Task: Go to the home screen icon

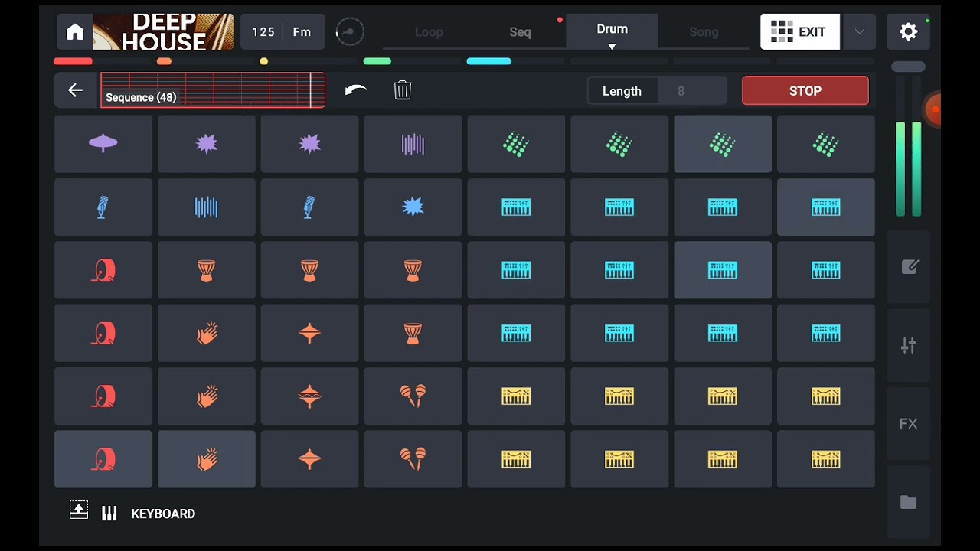Action: [x=75, y=32]
